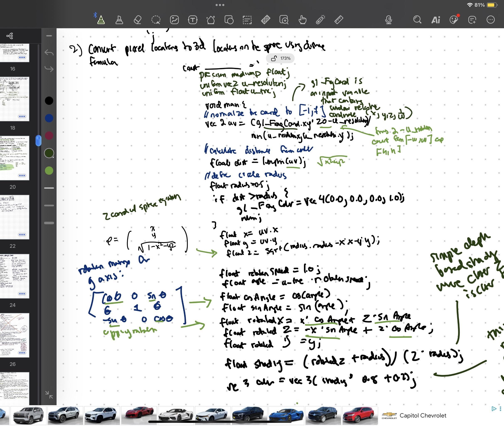Open the Ruler tool
The height and width of the screenshot is (426, 504).
tap(339, 20)
